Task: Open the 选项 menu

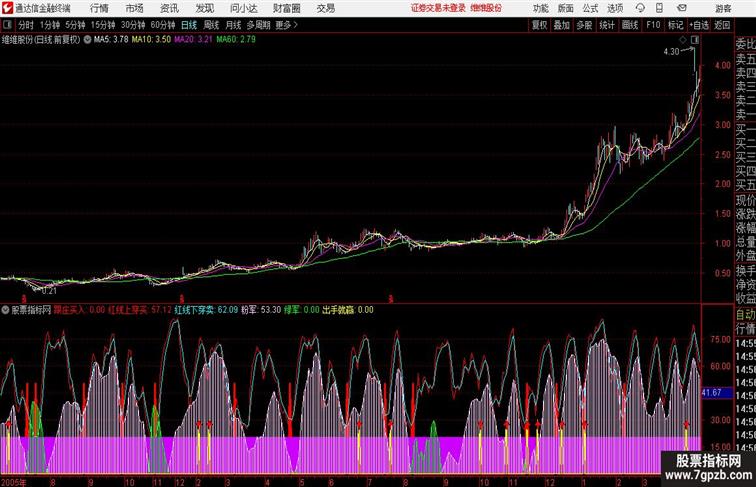Action: (615, 8)
